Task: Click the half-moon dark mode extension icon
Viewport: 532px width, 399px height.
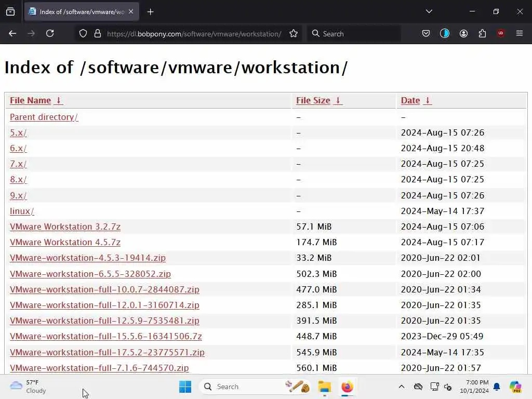Action: pos(445,34)
